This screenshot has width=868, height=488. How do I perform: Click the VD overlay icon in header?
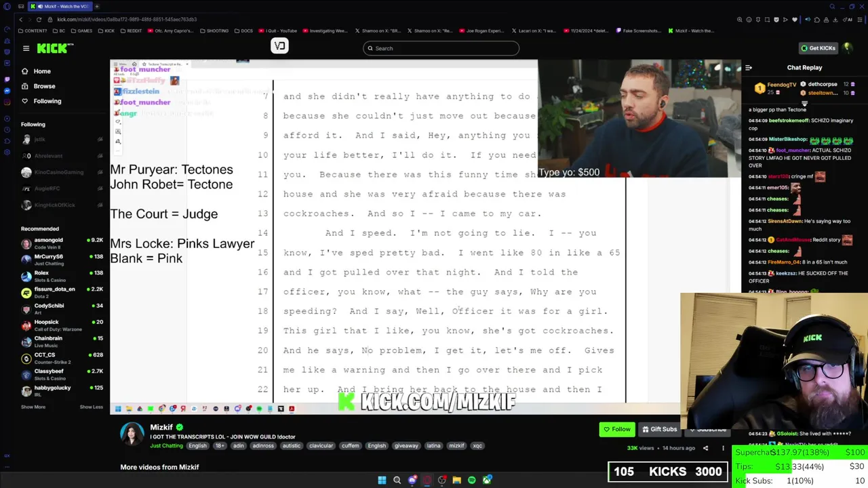pos(280,46)
